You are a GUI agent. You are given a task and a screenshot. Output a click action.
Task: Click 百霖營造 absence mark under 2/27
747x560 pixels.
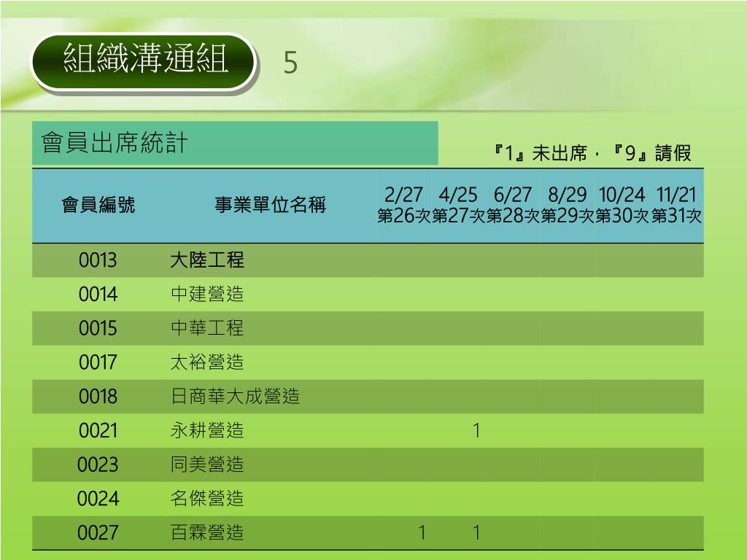(x=422, y=533)
